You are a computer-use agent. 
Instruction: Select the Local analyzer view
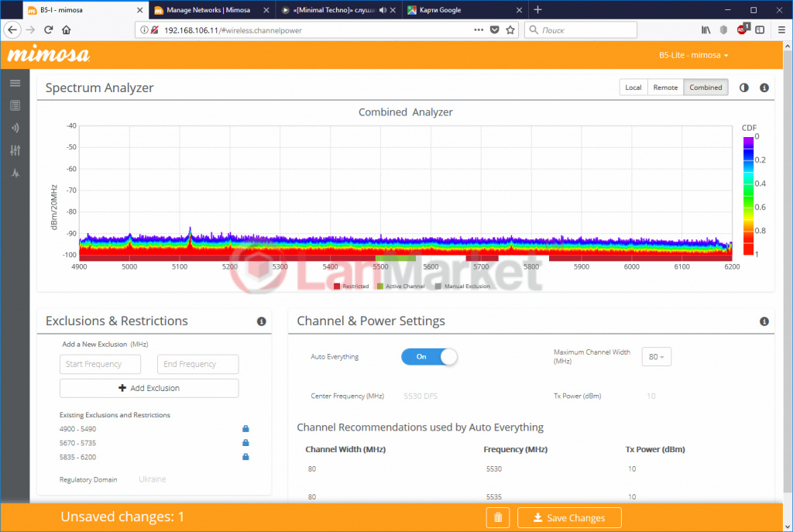tap(633, 88)
